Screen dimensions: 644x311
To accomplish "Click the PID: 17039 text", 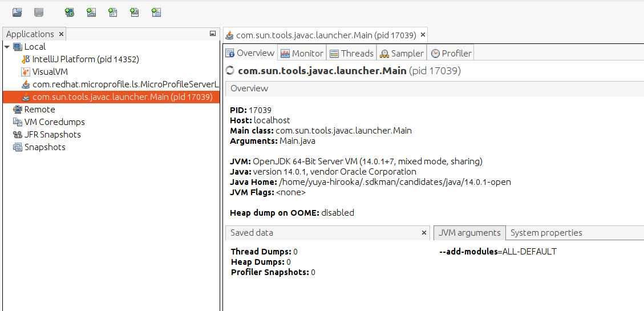I will [250, 110].
